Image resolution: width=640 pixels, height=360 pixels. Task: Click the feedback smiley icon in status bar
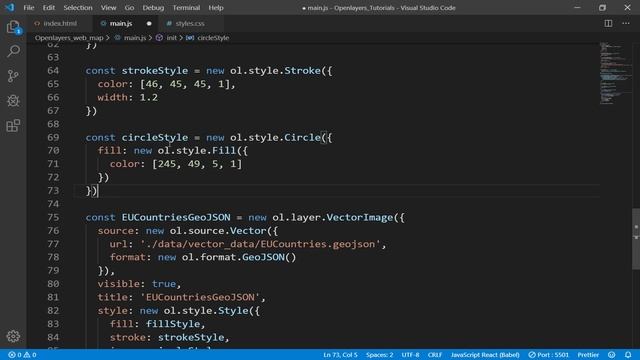(x=611, y=355)
